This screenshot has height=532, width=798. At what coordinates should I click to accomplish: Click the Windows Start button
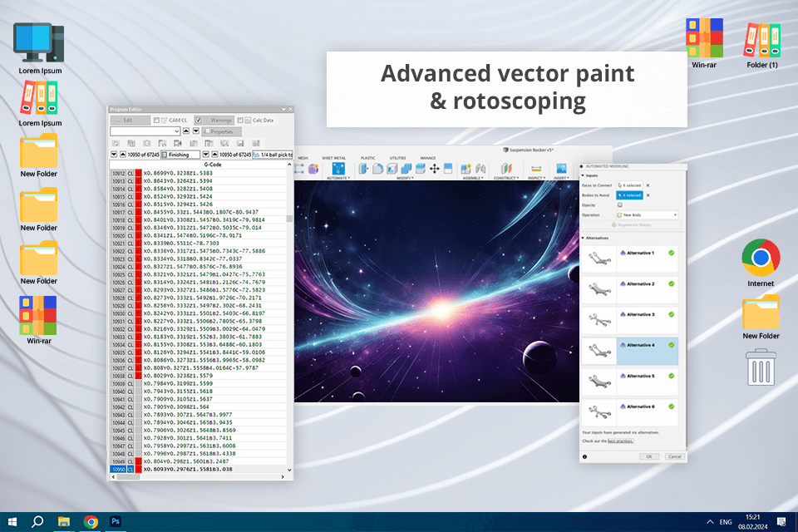[12, 522]
